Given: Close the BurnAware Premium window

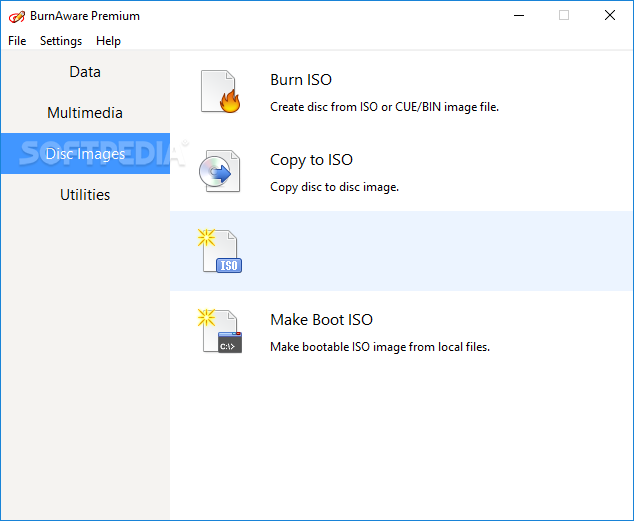Looking at the screenshot, I should pos(610,15).
